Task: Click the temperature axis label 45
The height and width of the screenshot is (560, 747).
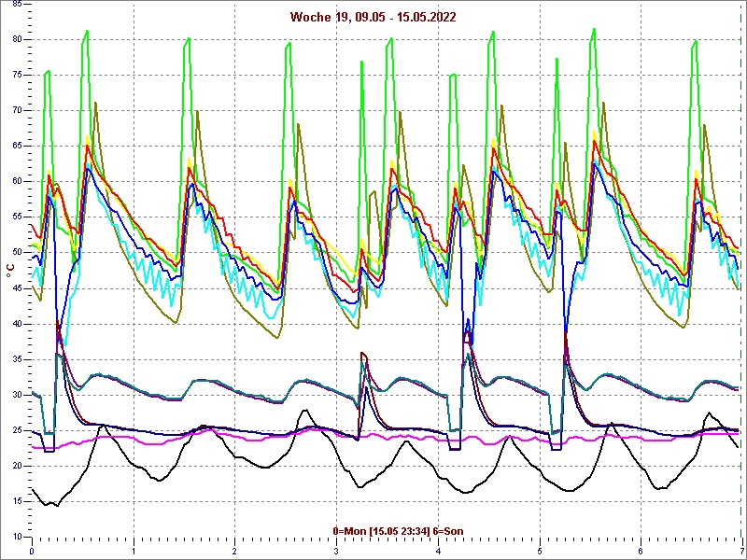Action: [17, 288]
